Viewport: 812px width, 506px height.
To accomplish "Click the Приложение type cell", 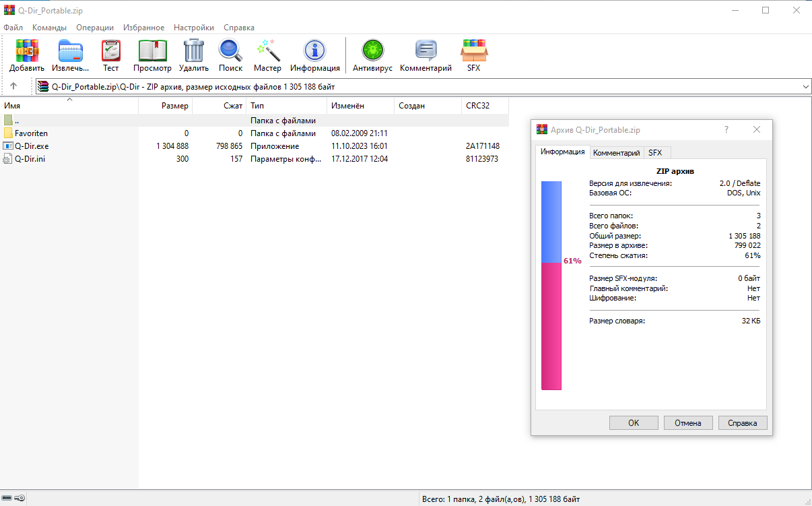I will [x=275, y=146].
